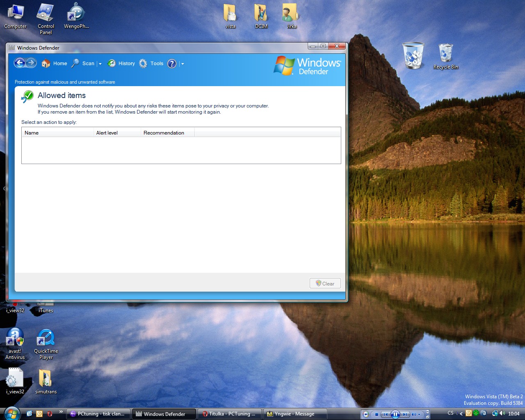Open help via the question mark icon
This screenshot has height=420, width=525.
click(x=172, y=64)
